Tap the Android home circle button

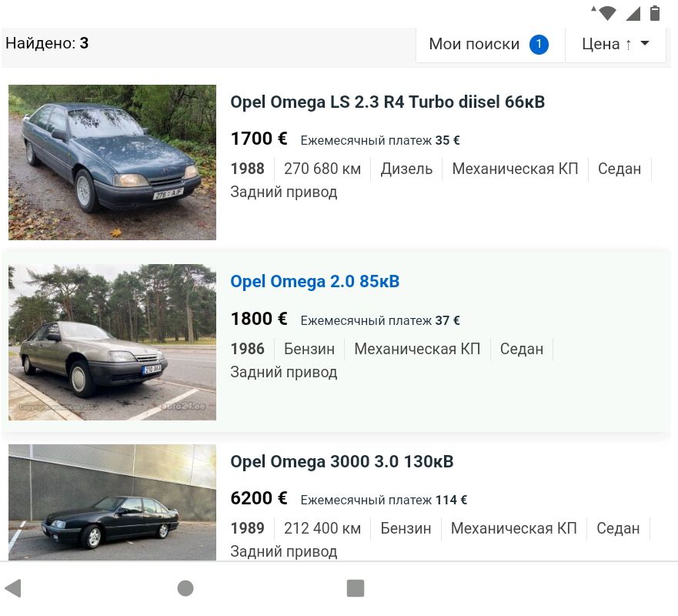pos(185,588)
